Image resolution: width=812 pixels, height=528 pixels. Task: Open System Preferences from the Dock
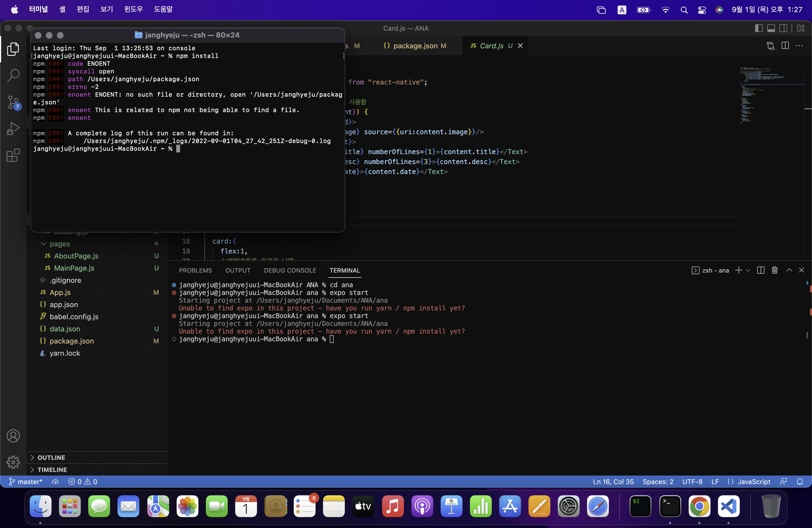click(x=568, y=506)
